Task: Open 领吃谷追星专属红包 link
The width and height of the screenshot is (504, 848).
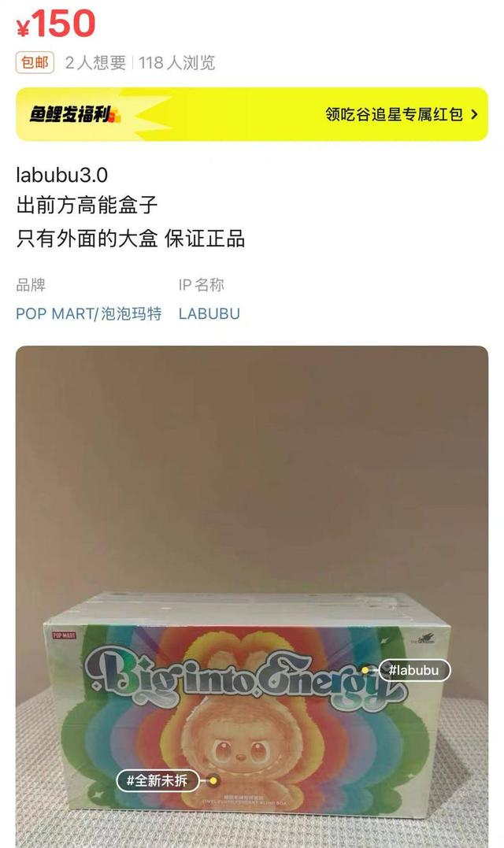Action: [395, 115]
